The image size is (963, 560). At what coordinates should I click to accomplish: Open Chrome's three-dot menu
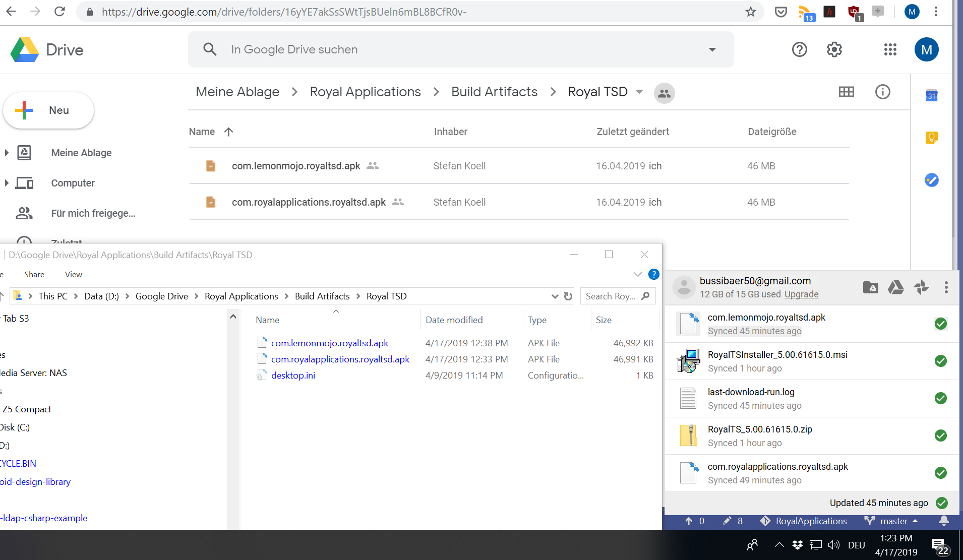click(936, 12)
